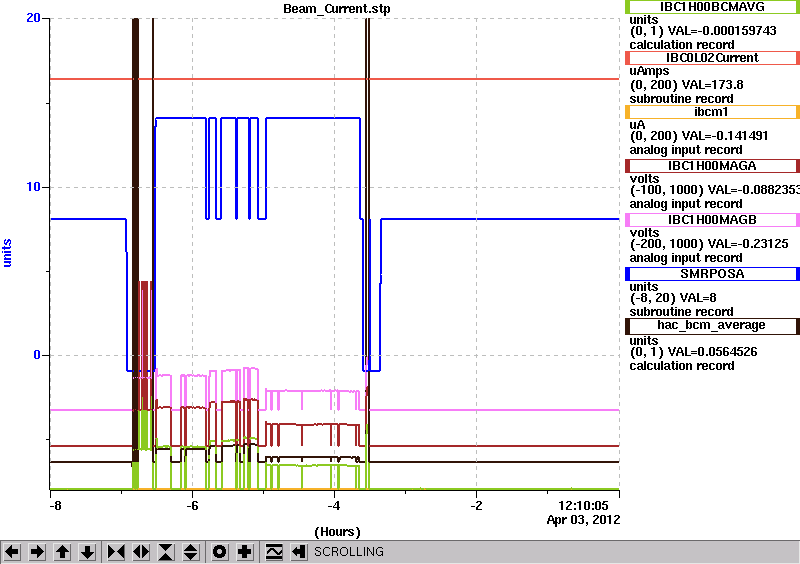
Task: Click the pan right arrow button
Action: tap(37, 552)
